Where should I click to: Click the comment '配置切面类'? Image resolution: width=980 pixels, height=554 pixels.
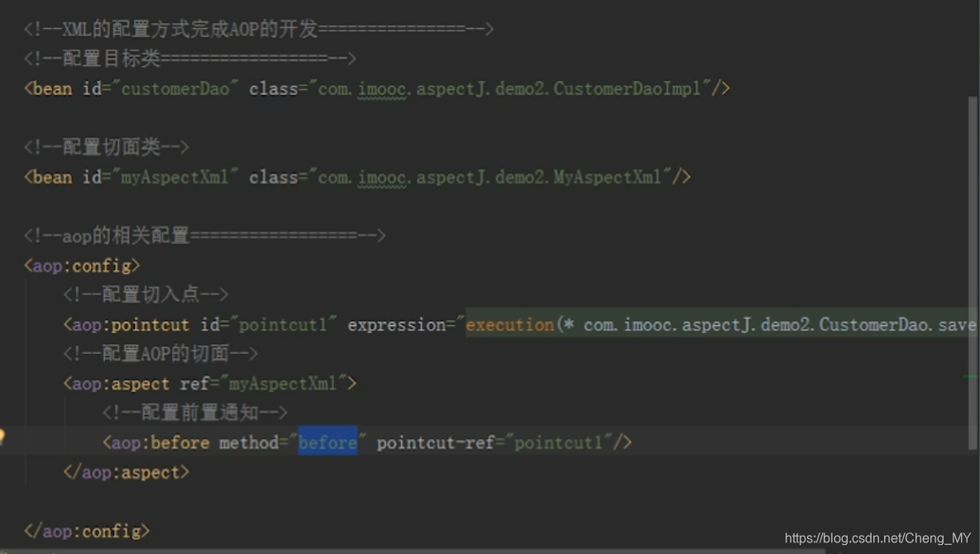(106, 147)
